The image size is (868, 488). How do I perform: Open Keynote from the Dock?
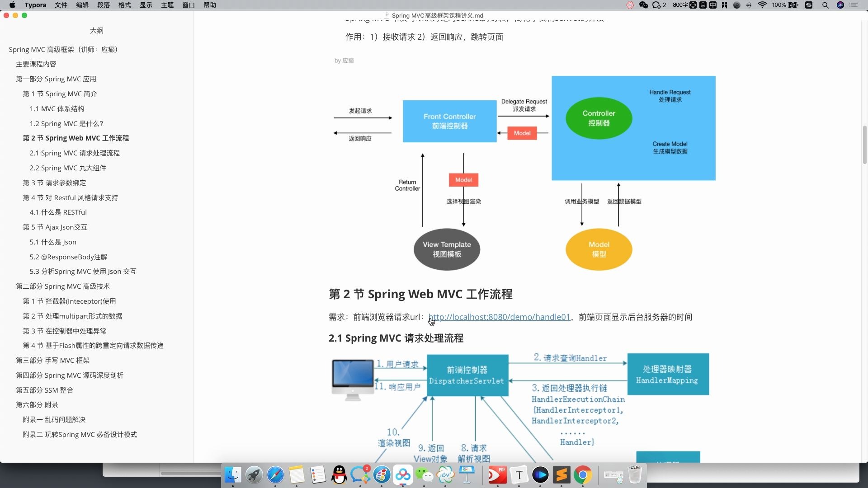point(467,475)
